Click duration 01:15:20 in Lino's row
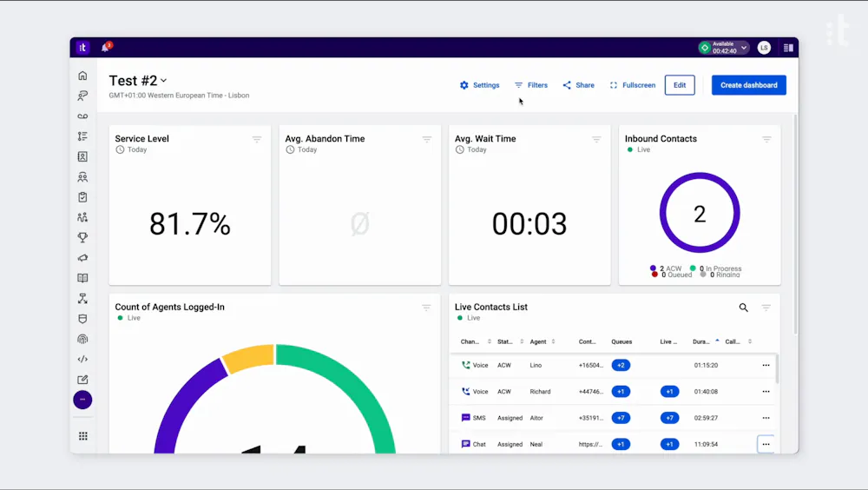This screenshot has width=868, height=490. coord(706,365)
